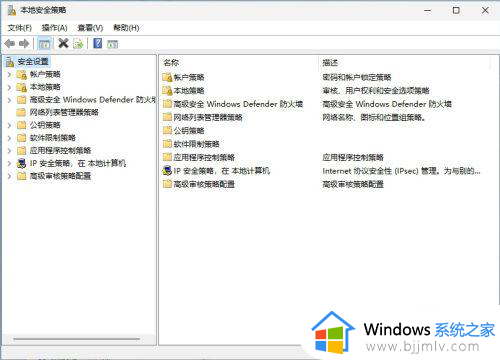This screenshot has height=360, width=500.
Task: Maximize the 本地安全策略 window
Action: tap(456, 10)
